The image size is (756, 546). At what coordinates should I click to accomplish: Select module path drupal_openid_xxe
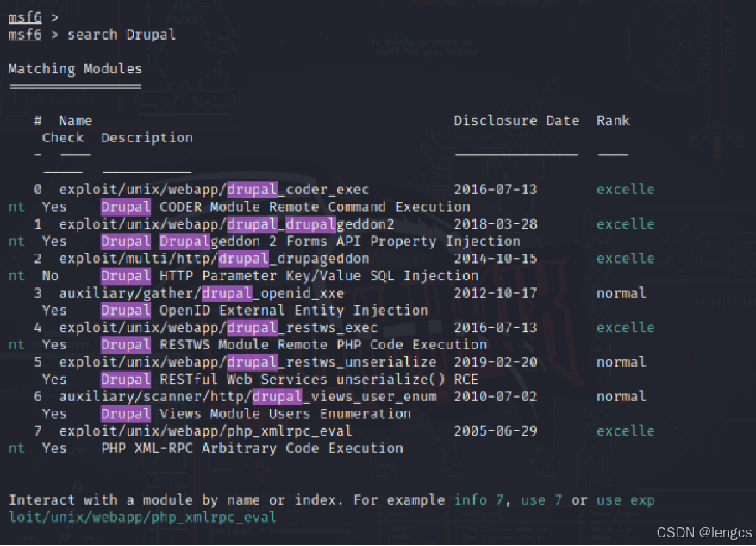(202, 293)
